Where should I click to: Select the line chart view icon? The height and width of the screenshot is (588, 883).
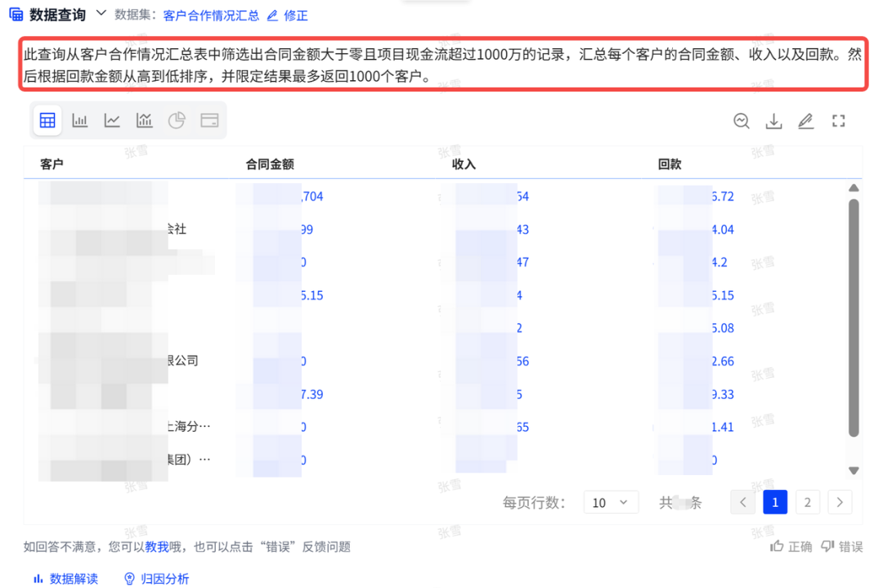click(x=112, y=121)
